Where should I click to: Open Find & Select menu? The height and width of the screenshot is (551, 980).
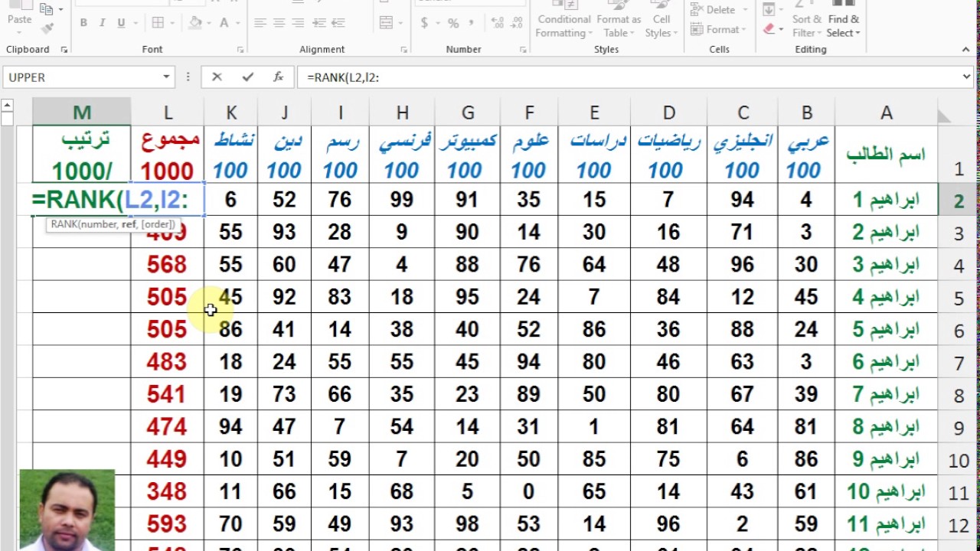[x=843, y=19]
